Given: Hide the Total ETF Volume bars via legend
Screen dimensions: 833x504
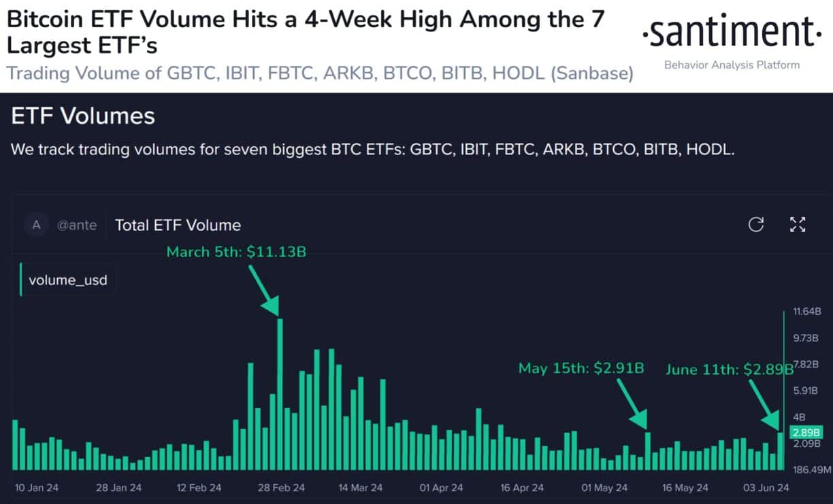Looking at the screenshot, I should tap(67, 280).
